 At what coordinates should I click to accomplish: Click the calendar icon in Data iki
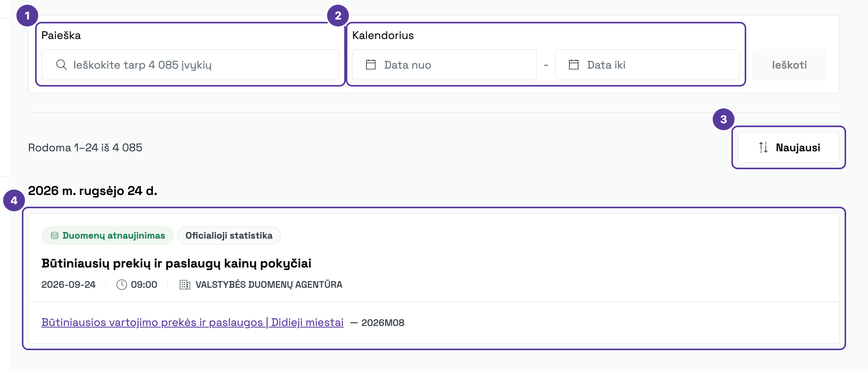[574, 65]
